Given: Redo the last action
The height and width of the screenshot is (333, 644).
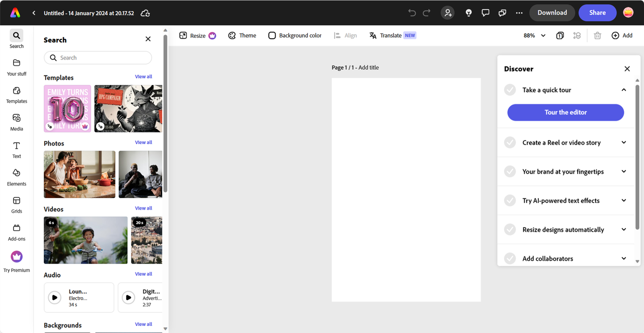Looking at the screenshot, I should 427,13.
